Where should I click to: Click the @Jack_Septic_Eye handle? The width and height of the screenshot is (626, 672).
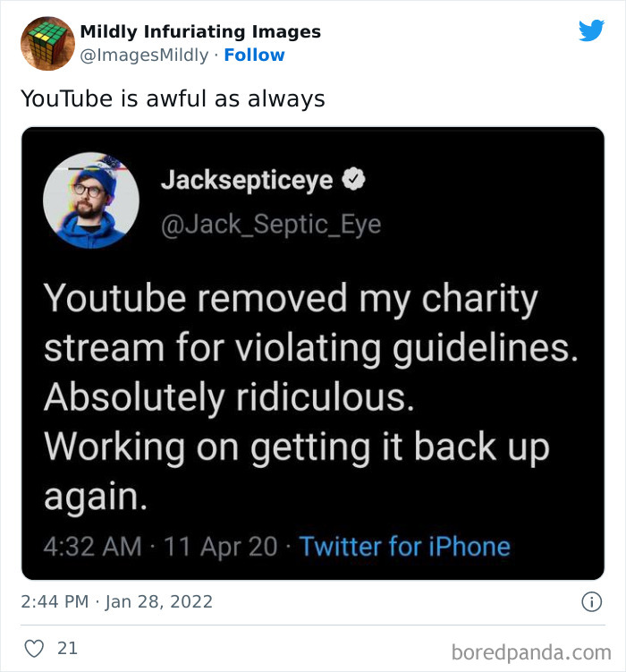pos(271,225)
